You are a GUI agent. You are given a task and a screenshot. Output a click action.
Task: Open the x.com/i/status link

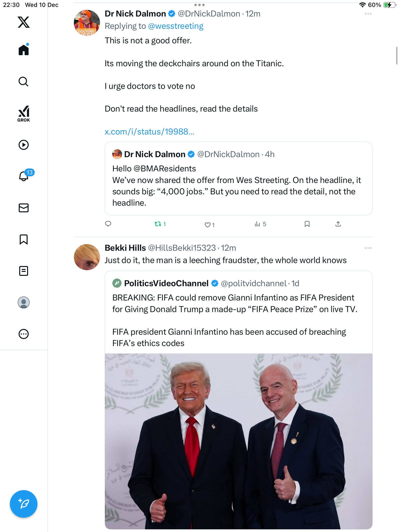coord(150,132)
